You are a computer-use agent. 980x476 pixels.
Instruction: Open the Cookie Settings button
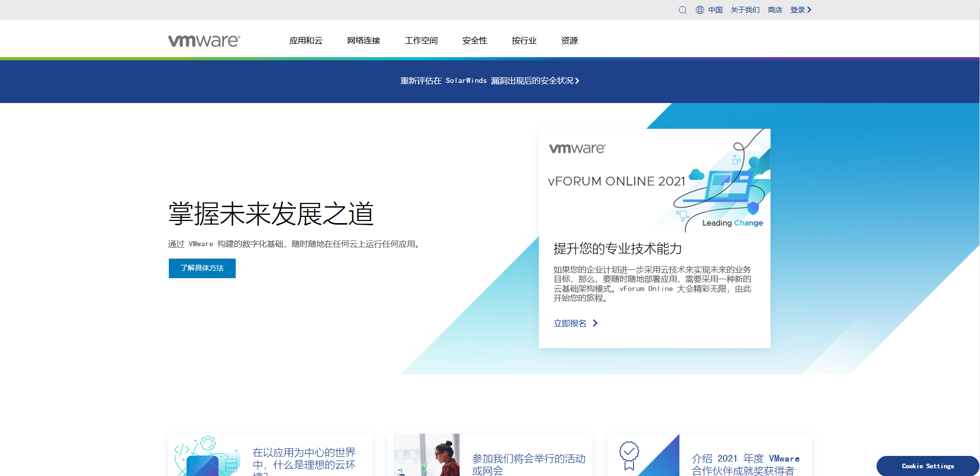click(x=928, y=466)
